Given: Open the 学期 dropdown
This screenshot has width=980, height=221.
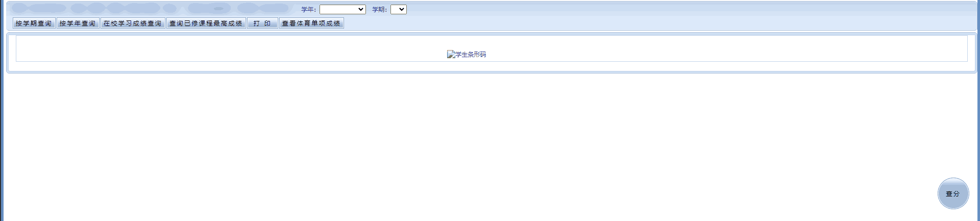Looking at the screenshot, I should tap(399, 9).
